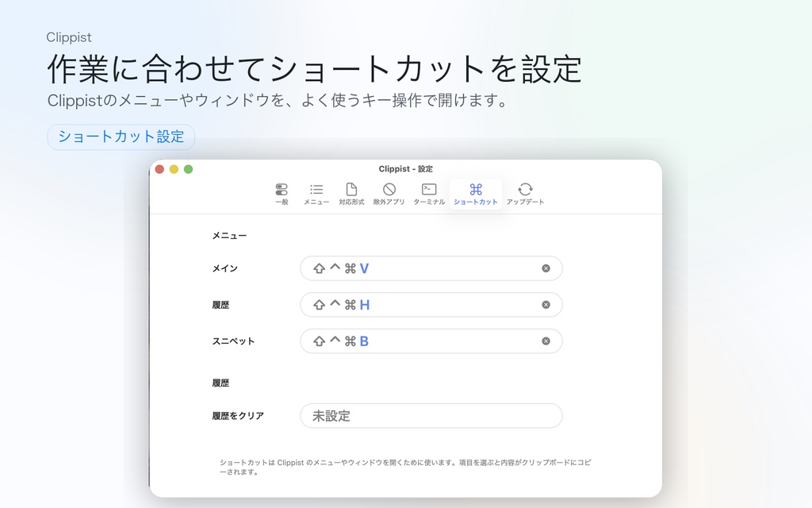
Task: Open the 一般 (General) settings tab
Action: coord(282,194)
